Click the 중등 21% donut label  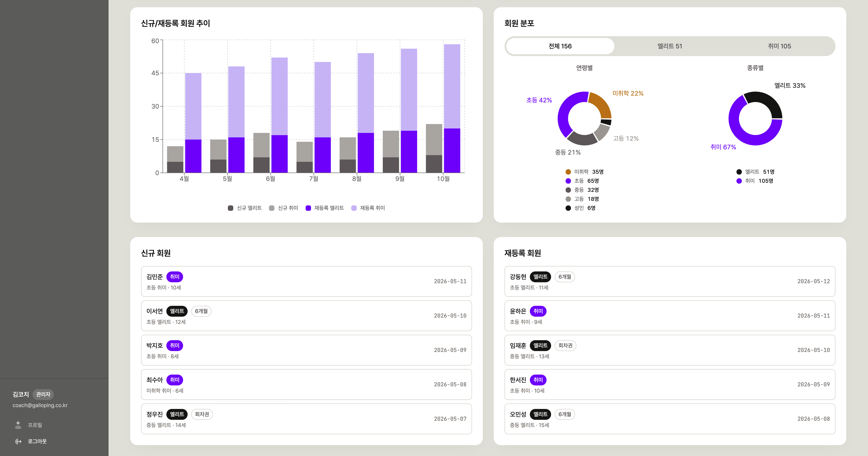click(568, 152)
